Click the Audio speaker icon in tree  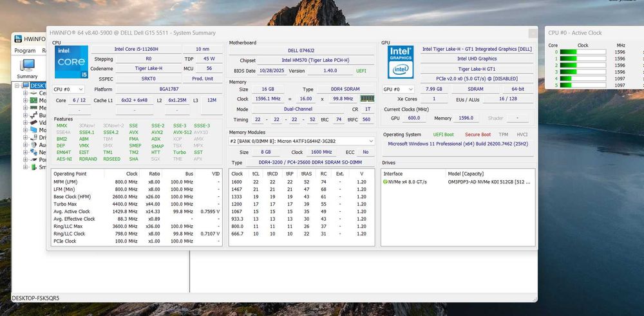coord(33,145)
